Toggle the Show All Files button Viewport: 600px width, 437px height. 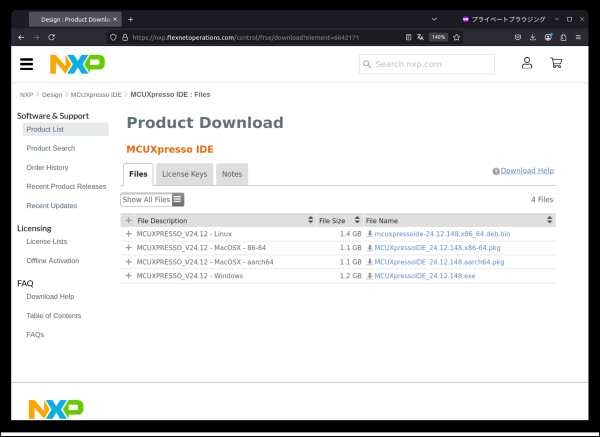pyautogui.click(x=152, y=199)
